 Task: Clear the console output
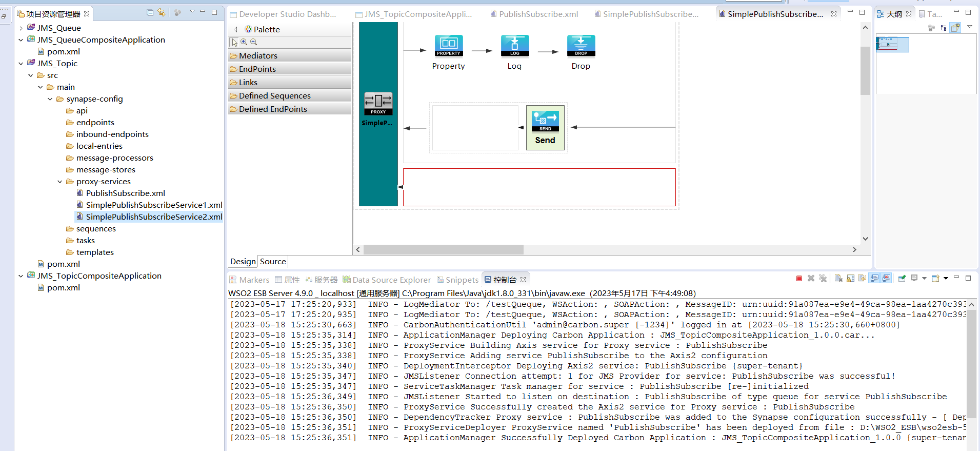(838, 278)
